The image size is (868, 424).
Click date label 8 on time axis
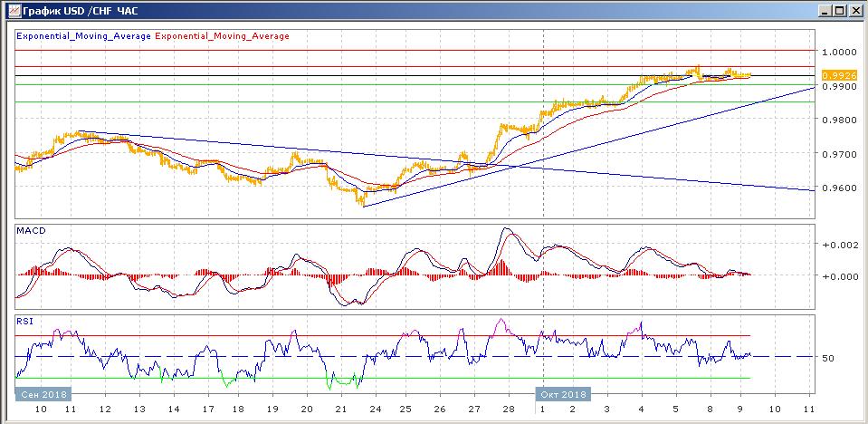click(x=709, y=409)
